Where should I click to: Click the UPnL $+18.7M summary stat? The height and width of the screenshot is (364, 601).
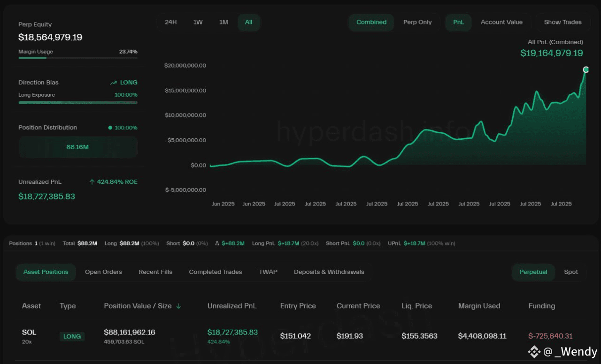(422, 243)
